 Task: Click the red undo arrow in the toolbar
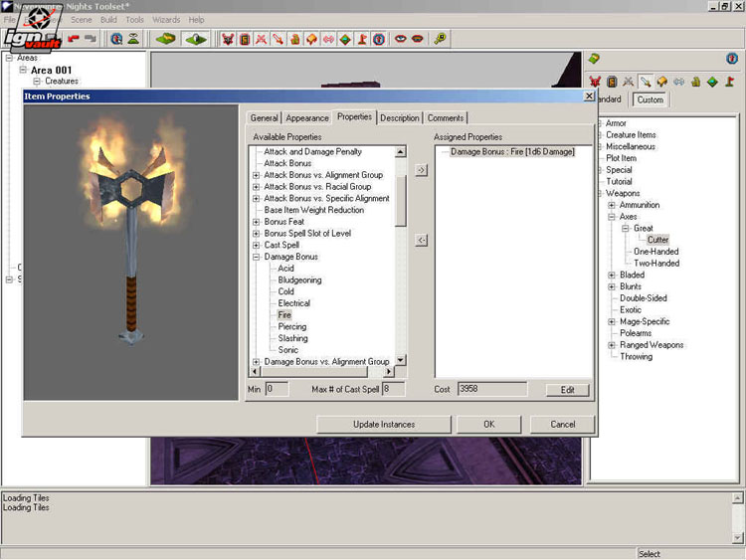pos(74,39)
